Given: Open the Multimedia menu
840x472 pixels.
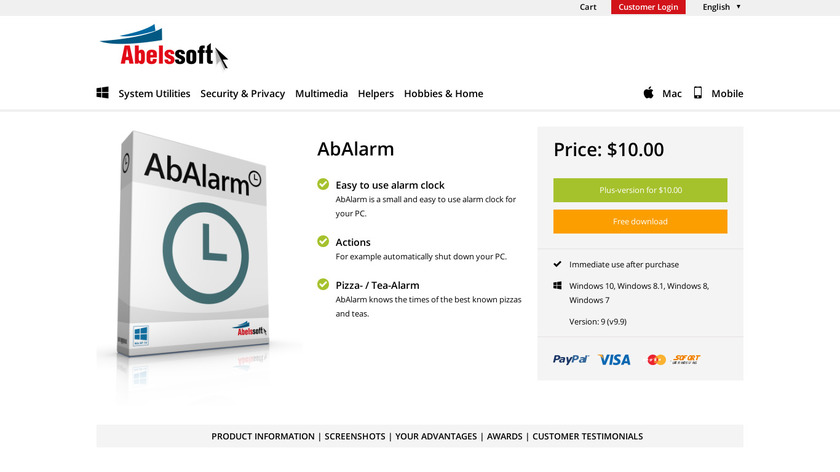Looking at the screenshot, I should click(321, 94).
